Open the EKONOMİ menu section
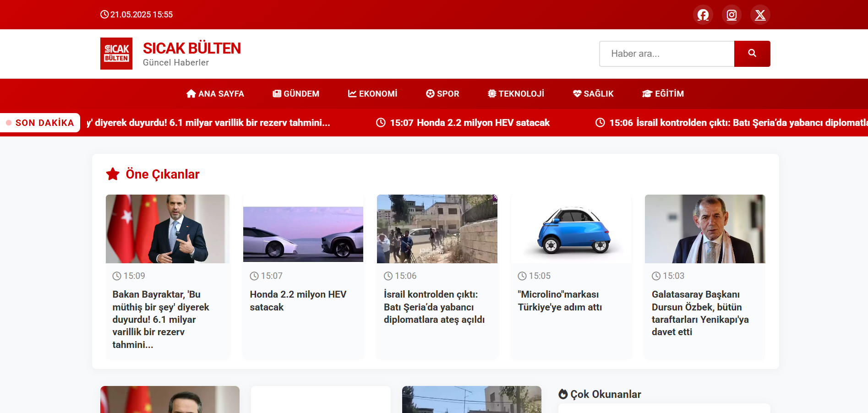 [372, 93]
